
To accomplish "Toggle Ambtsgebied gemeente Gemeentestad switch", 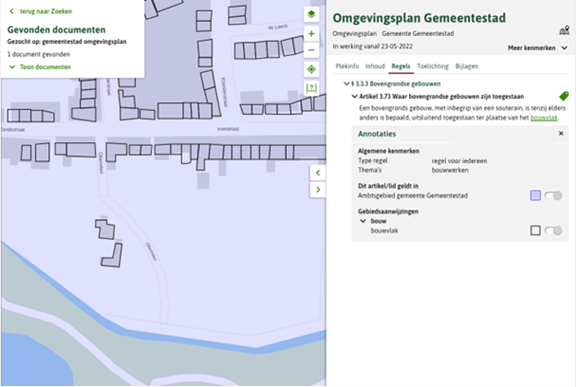I will coord(553,195).
